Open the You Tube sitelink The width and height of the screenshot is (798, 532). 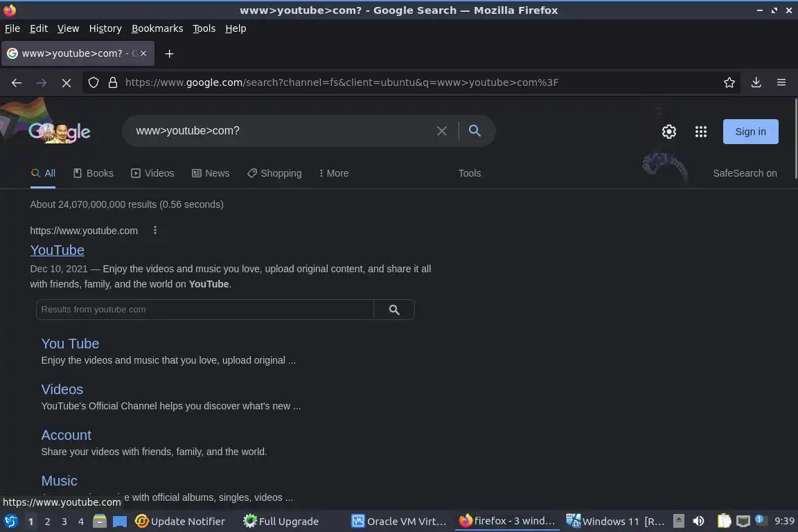70,344
